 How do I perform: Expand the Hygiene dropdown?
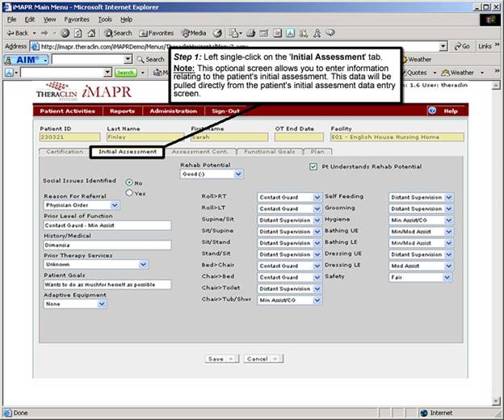[x=449, y=220]
